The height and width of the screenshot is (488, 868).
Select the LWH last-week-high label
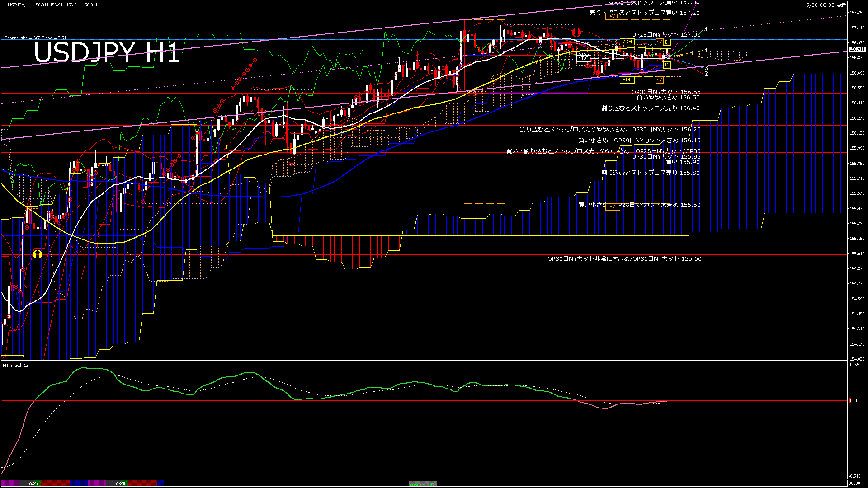pos(612,16)
